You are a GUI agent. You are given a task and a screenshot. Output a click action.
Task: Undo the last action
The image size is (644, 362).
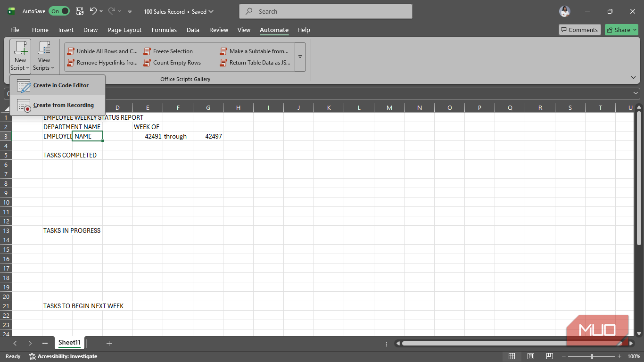93,11
